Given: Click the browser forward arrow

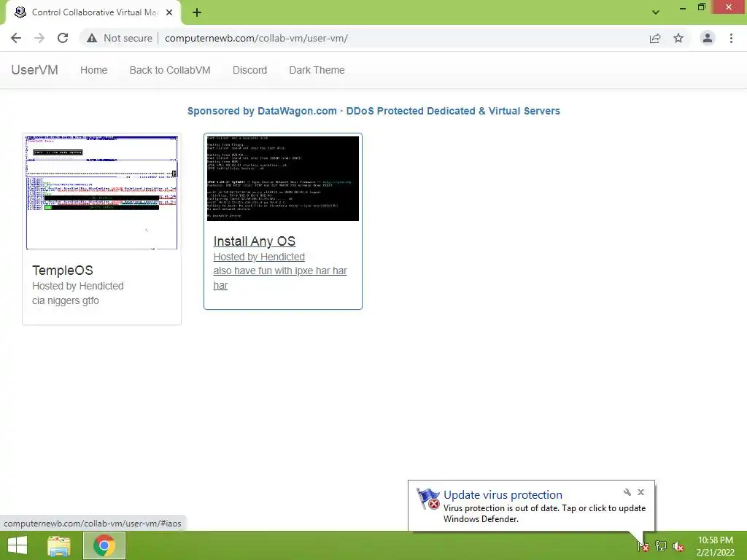Looking at the screenshot, I should pyautogui.click(x=39, y=38).
